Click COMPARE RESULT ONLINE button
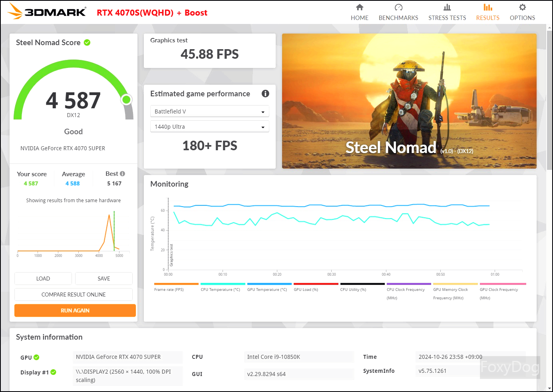 (x=74, y=294)
